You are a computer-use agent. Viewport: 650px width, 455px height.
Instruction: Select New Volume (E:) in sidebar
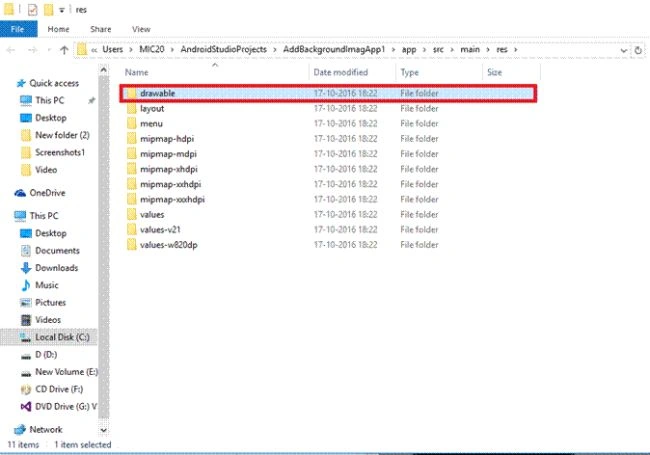(66, 372)
